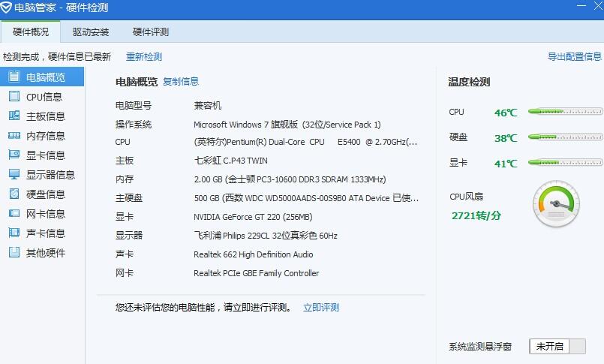The image size is (604, 364).
Task: Click the 兼容机 computer model value
Action: point(208,106)
